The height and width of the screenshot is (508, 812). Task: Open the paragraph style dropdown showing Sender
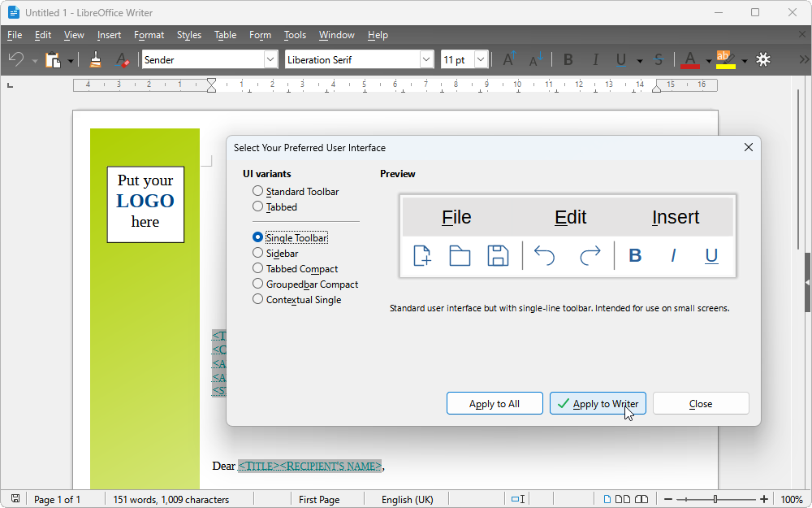(x=270, y=59)
